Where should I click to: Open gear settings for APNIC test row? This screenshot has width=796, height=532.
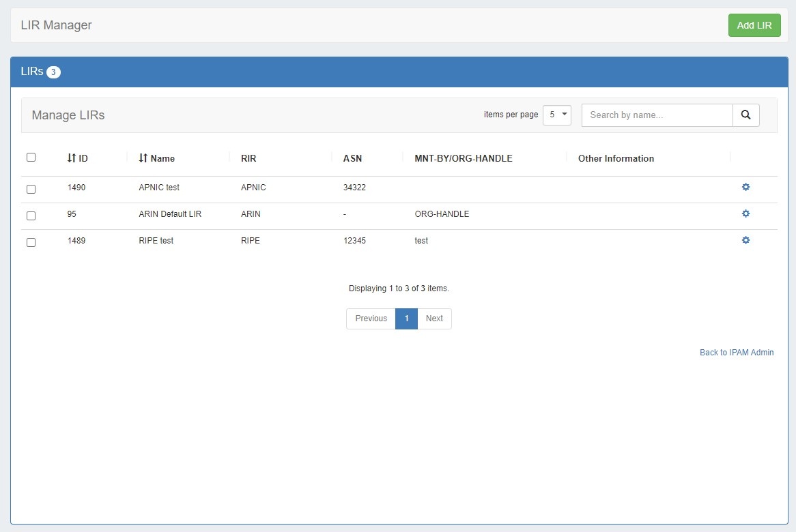pyautogui.click(x=745, y=187)
